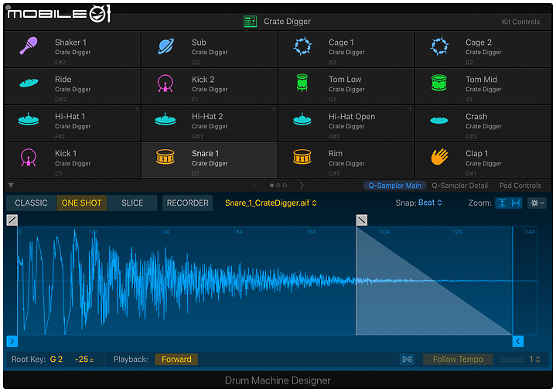
Task: Select the Kick 1 pink drum icon
Action: coord(29,158)
